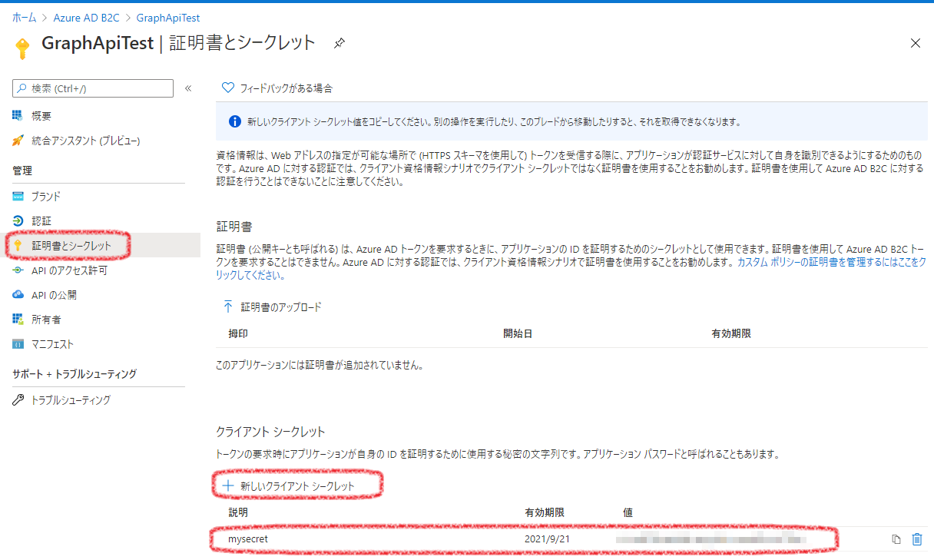Click the 開始日 column header
This screenshot has height=560, width=934.
click(x=518, y=334)
